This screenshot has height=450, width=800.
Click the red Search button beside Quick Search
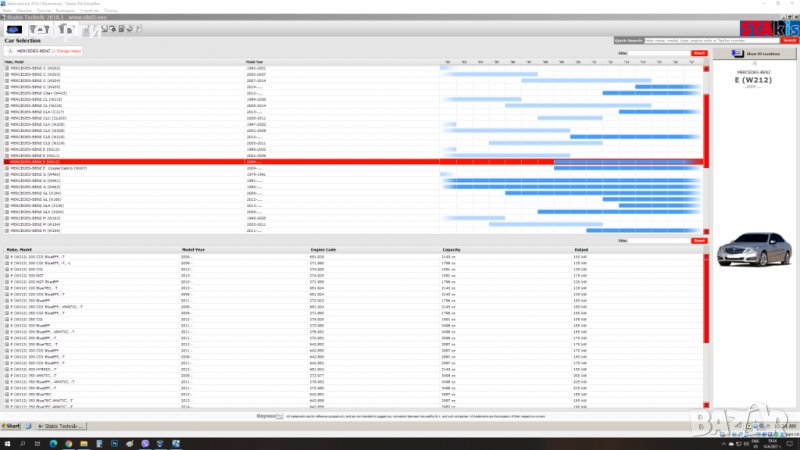coord(787,41)
